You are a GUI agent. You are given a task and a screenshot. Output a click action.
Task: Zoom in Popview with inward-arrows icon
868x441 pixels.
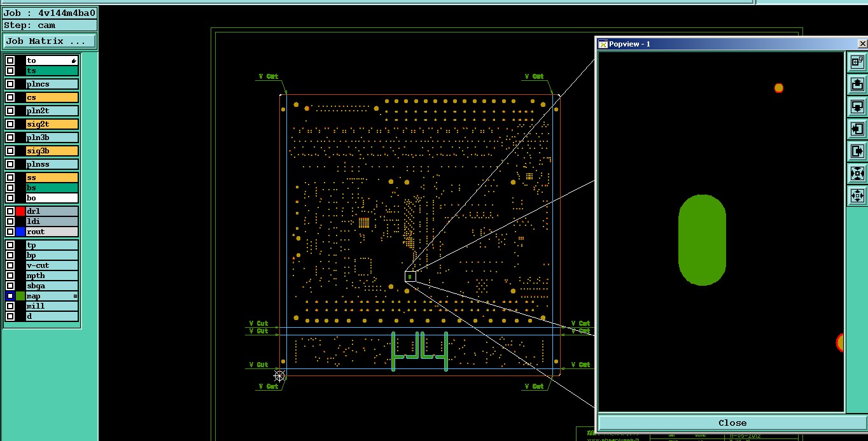[x=857, y=173]
